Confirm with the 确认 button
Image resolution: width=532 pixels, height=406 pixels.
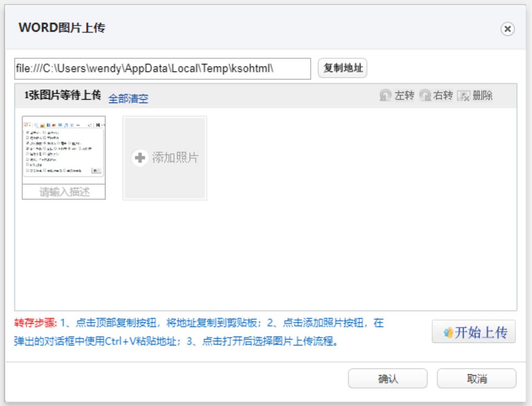[387, 379]
